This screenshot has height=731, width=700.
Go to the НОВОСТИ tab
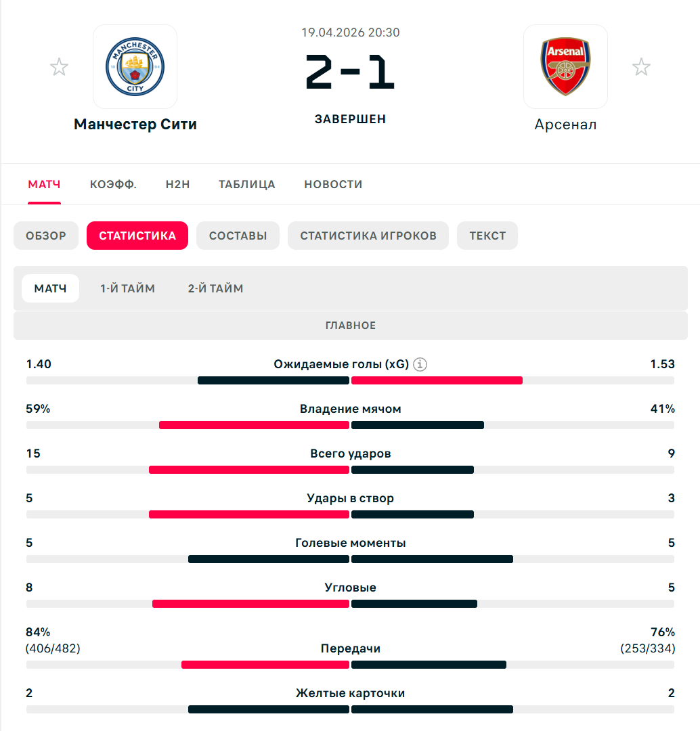[x=333, y=184]
